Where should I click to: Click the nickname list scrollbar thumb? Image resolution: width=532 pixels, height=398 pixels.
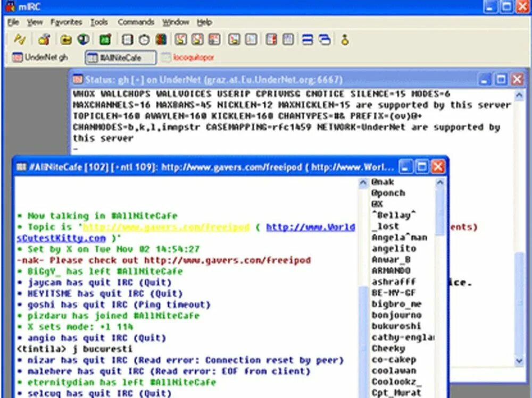point(440,211)
